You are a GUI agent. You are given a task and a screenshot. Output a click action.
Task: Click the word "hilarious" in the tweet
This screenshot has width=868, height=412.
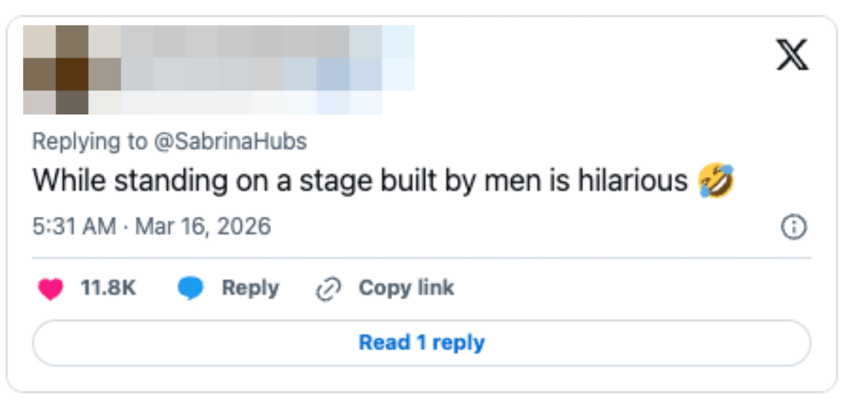click(x=633, y=181)
